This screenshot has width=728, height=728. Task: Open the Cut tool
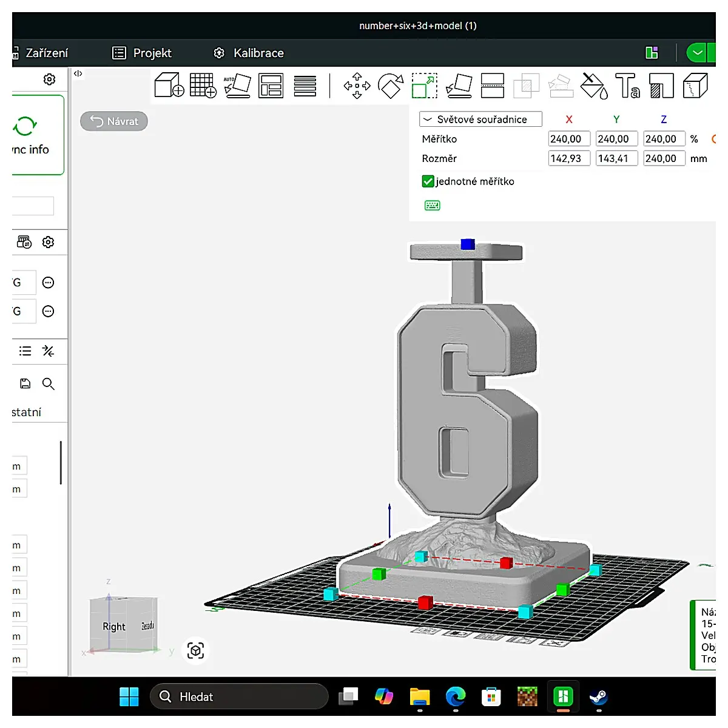(493, 86)
